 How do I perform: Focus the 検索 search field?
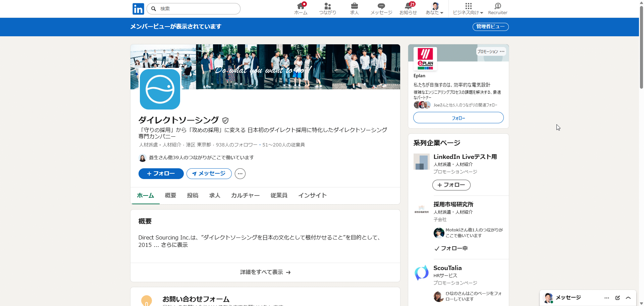click(194, 9)
